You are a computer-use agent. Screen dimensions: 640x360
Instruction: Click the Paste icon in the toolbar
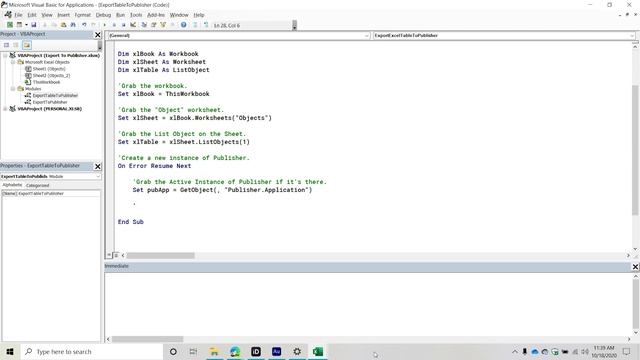point(63,25)
